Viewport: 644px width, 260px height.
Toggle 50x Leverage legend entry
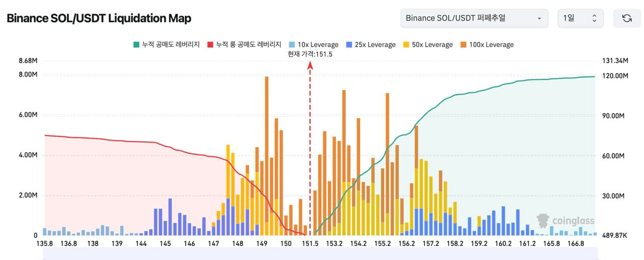click(x=427, y=45)
